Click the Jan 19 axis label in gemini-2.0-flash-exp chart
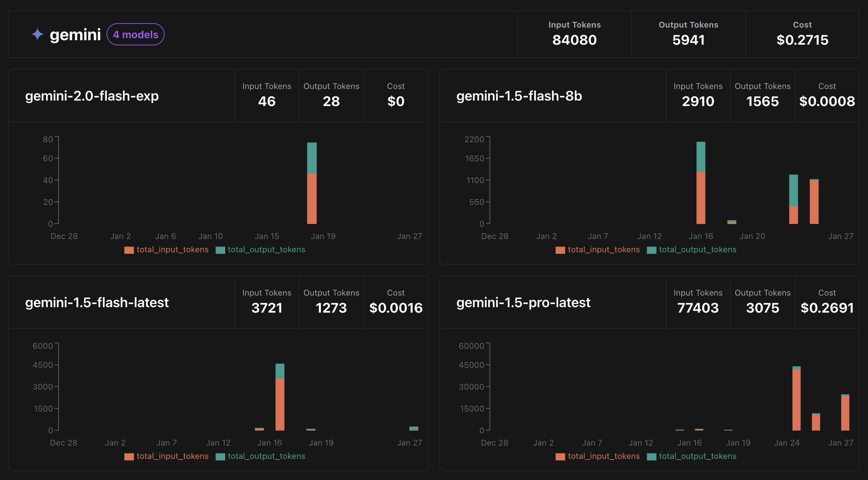Viewport: 868px width, 480px height. tap(323, 236)
